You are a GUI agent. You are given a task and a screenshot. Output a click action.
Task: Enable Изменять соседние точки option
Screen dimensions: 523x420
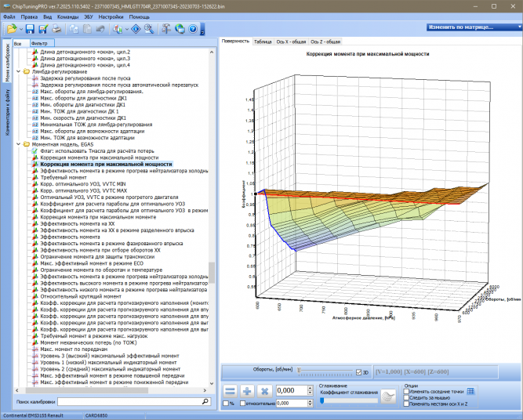[x=406, y=392]
